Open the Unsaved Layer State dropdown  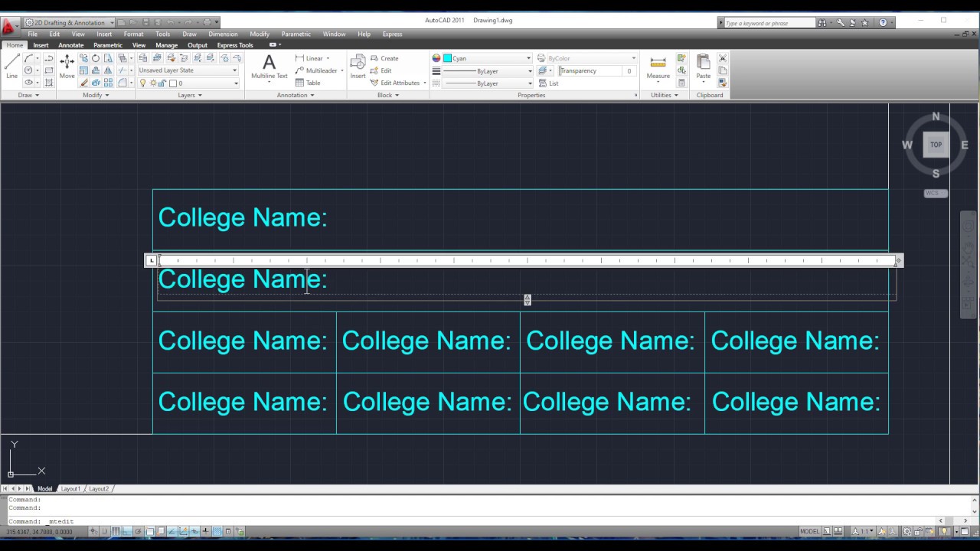tap(188, 70)
